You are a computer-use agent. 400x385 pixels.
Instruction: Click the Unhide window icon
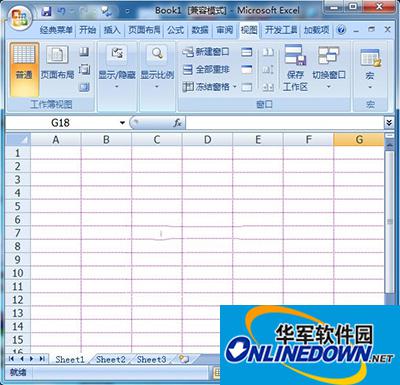coord(247,87)
